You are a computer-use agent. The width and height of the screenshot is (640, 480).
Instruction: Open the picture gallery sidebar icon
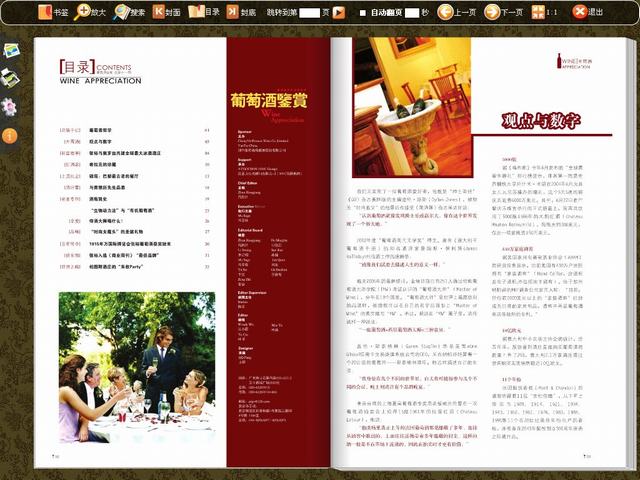11,51
